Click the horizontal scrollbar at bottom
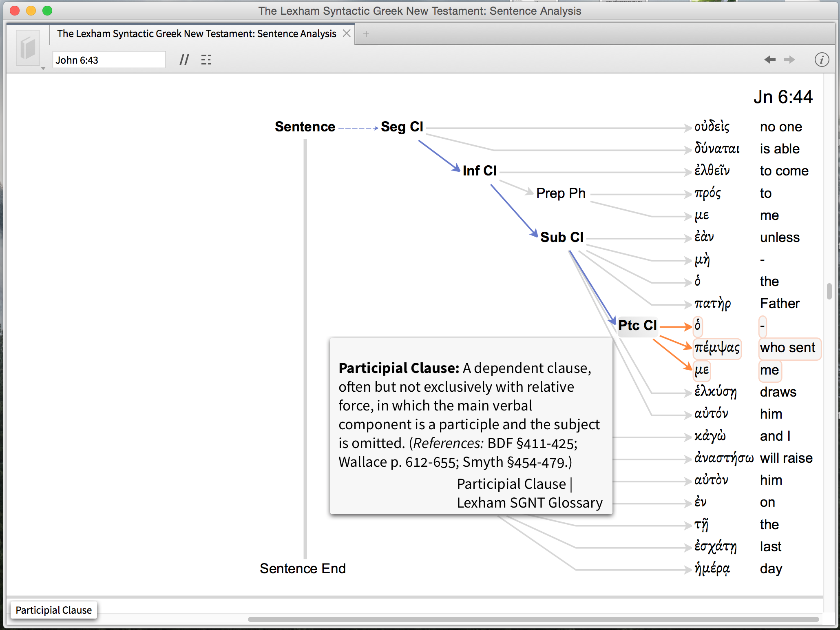 pyautogui.click(x=533, y=619)
